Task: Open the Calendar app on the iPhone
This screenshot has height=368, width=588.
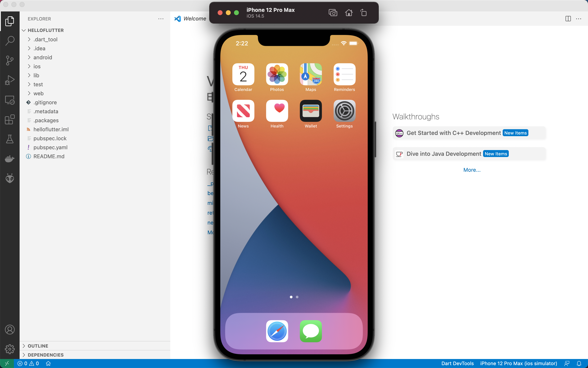Action: [x=243, y=74]
